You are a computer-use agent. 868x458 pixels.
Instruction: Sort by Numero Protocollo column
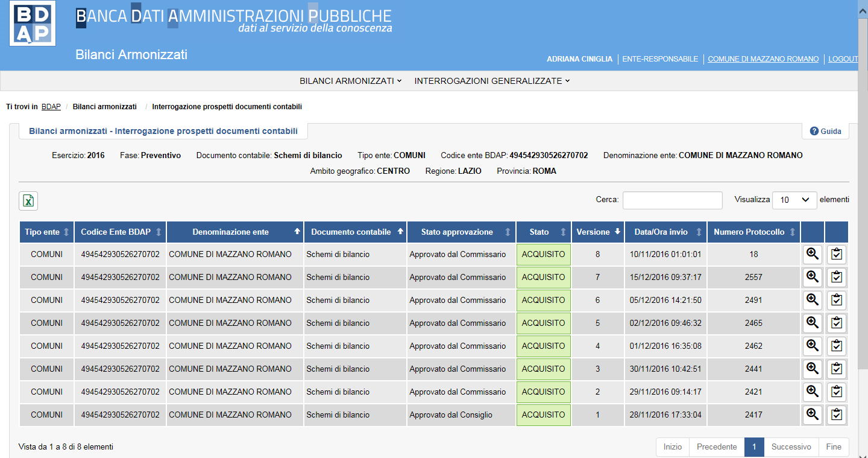tap(753, 232)
